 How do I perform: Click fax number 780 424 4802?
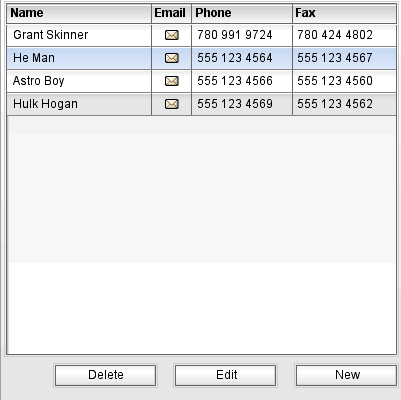tap(335, 35)
